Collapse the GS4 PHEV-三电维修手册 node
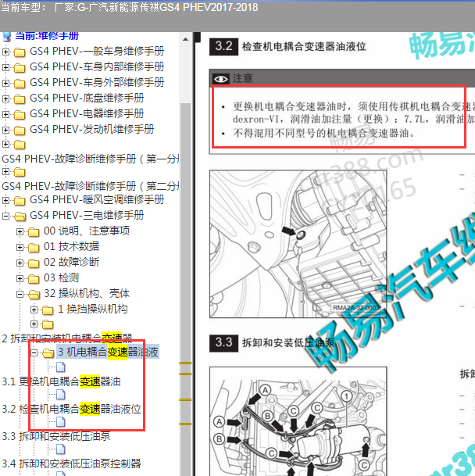475x476 pixels. [x=5, y=216]
